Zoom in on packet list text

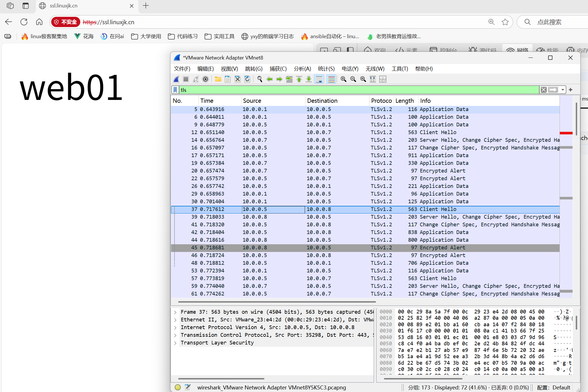click(344, 79)
